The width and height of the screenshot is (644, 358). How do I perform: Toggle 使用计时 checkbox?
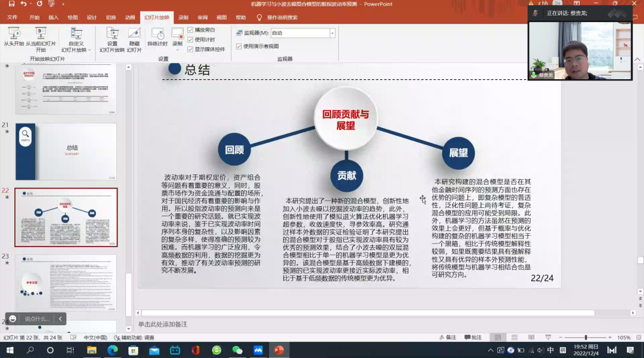[190, 39]
